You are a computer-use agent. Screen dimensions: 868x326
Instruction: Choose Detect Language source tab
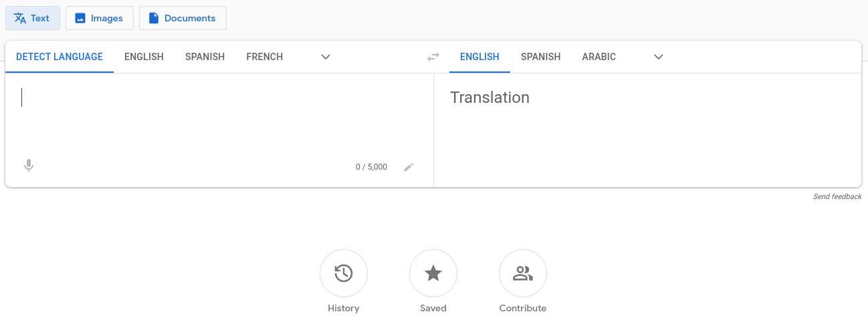(x=60, y=57)
